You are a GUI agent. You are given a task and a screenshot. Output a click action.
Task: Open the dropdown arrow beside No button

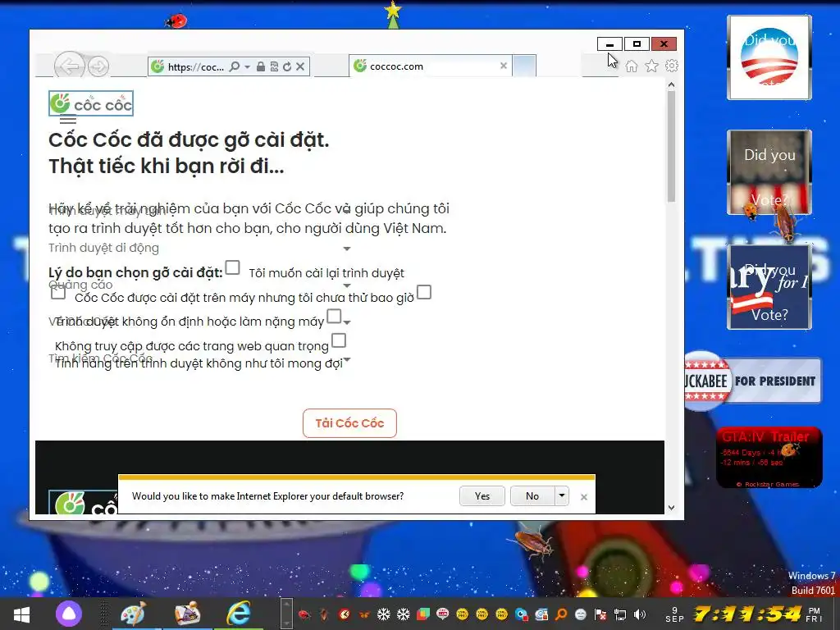click(561, 496)
